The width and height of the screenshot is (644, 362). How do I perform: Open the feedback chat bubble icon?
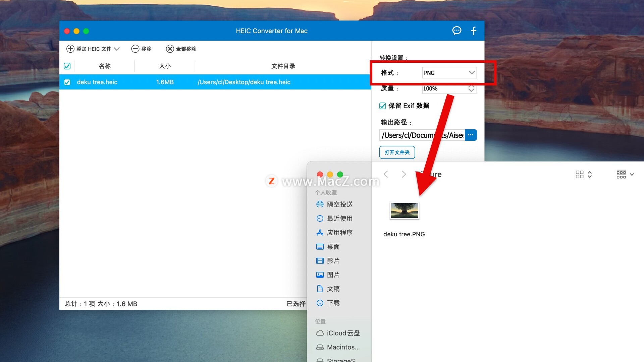pos(457,31)
